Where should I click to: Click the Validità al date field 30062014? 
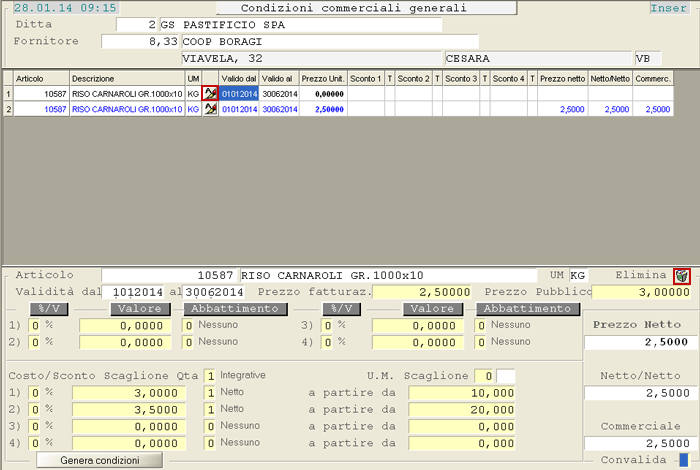[214, 292]
